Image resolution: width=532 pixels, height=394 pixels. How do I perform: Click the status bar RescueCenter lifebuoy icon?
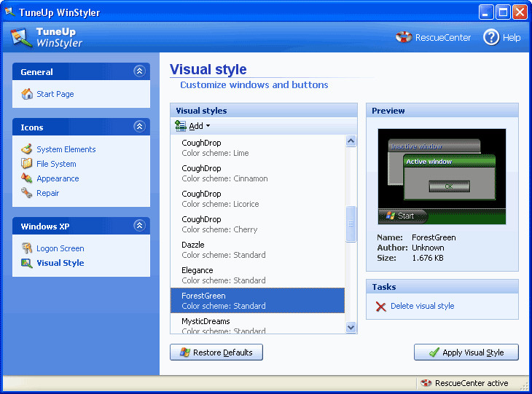[426, 383]
